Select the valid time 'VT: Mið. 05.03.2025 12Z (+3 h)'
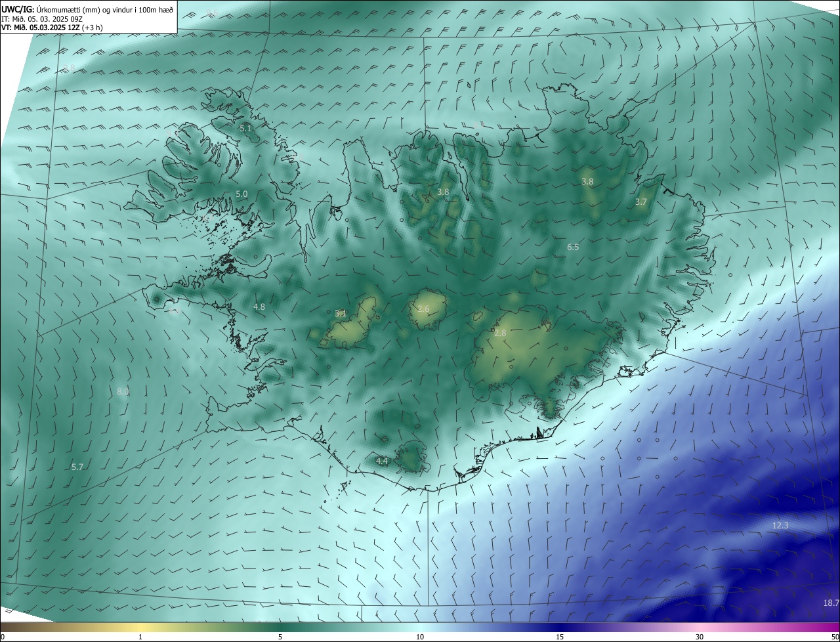 (x=52, y=28)
